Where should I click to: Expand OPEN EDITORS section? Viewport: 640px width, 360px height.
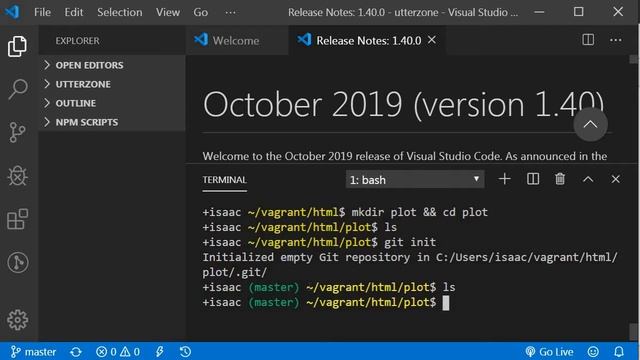click(112, 65)
